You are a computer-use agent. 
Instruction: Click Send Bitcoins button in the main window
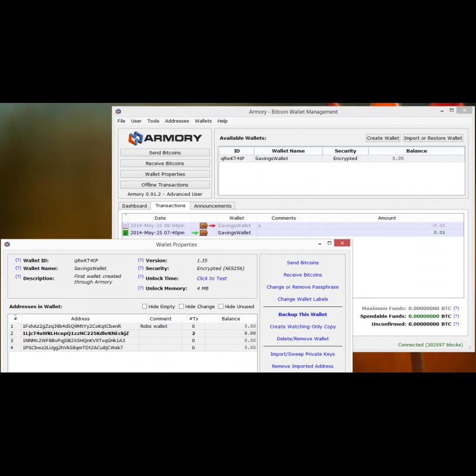tap(165, 153)
